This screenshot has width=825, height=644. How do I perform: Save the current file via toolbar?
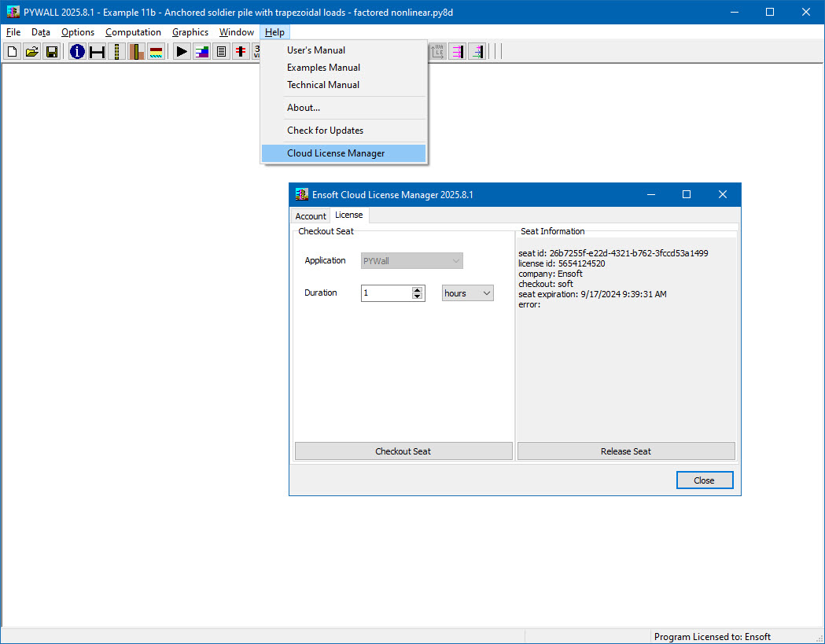pos(51,51)
